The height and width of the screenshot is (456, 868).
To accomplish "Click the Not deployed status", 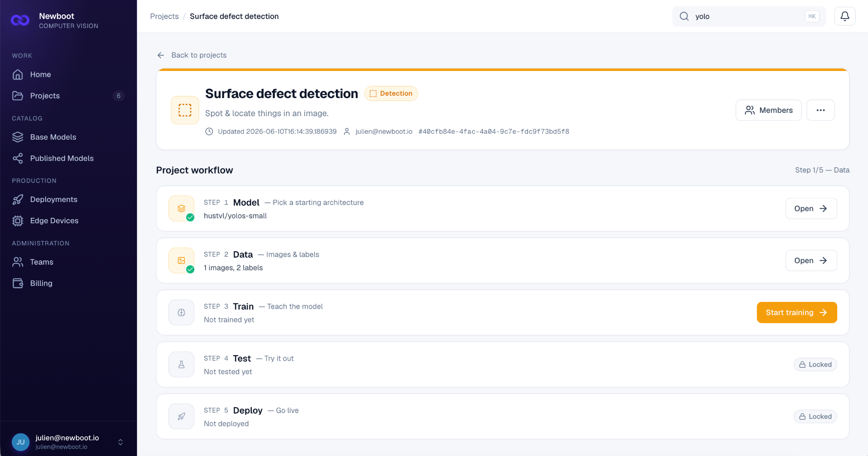I will [226, 424].
